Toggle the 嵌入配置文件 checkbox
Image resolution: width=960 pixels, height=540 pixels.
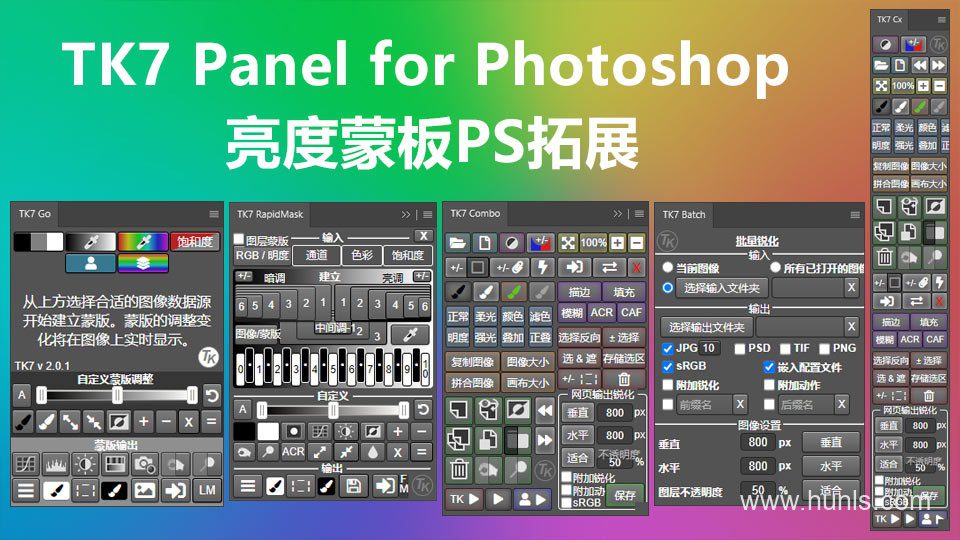coord(769,367)
